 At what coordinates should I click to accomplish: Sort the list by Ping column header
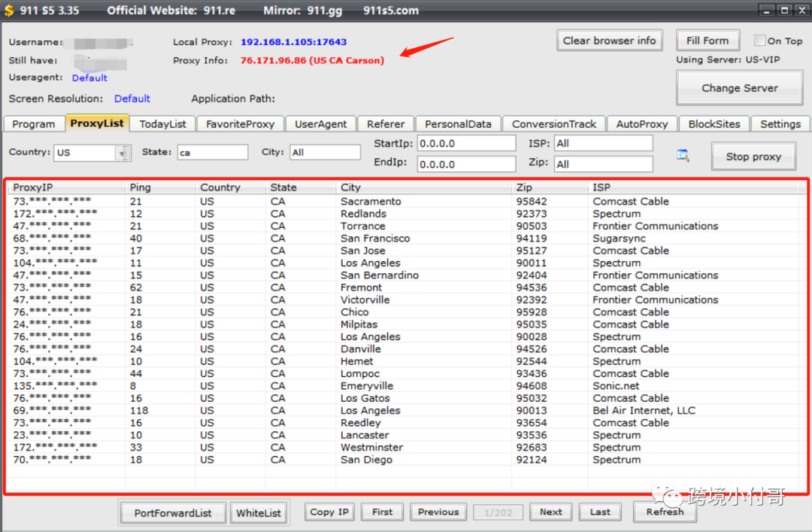[141, 187]
